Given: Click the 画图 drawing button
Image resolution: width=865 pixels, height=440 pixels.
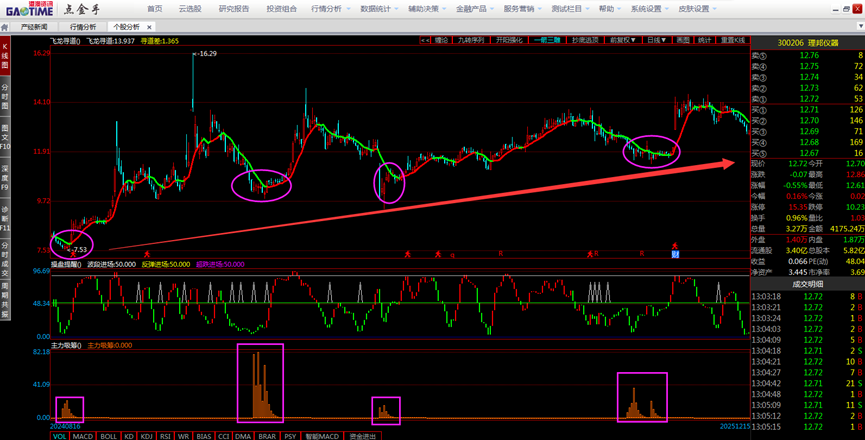Looking at the screenshot, I should click(x=683, y=40).
